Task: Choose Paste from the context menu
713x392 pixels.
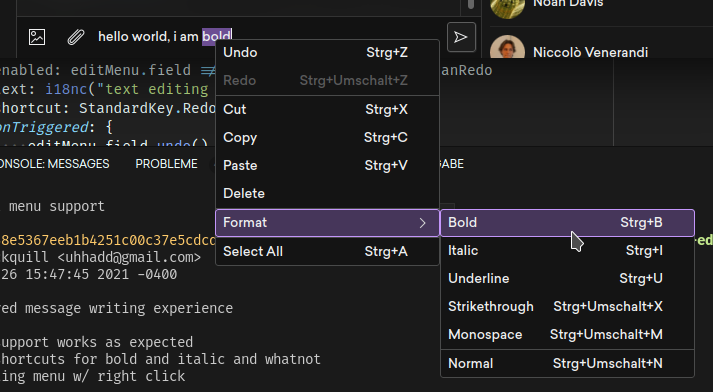Action: (x=327, y=166)
